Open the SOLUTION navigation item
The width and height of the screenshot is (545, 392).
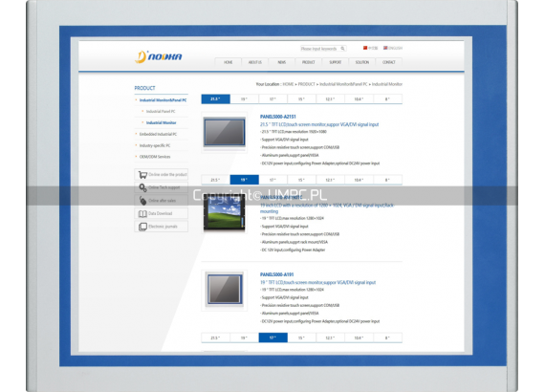(x=361, y=62)
